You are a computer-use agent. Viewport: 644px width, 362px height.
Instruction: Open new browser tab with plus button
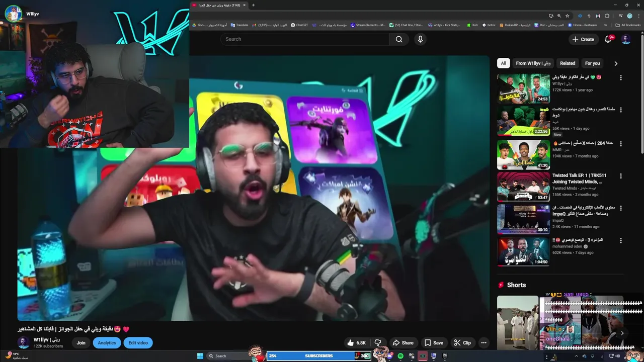[253, 5]
